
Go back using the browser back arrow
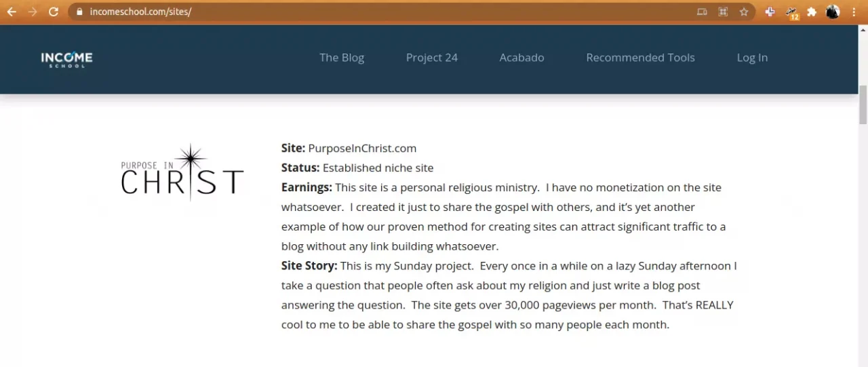[x=12, y=12]
